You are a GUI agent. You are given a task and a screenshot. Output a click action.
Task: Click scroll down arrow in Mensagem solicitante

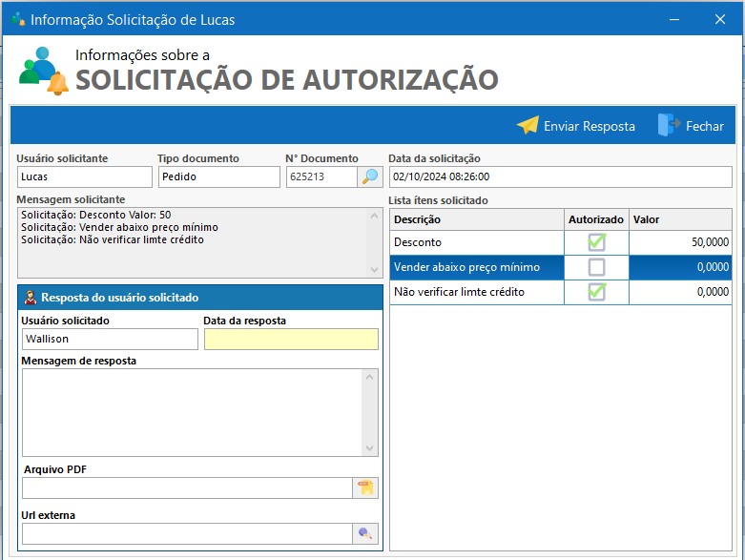[x=374, y=269]
